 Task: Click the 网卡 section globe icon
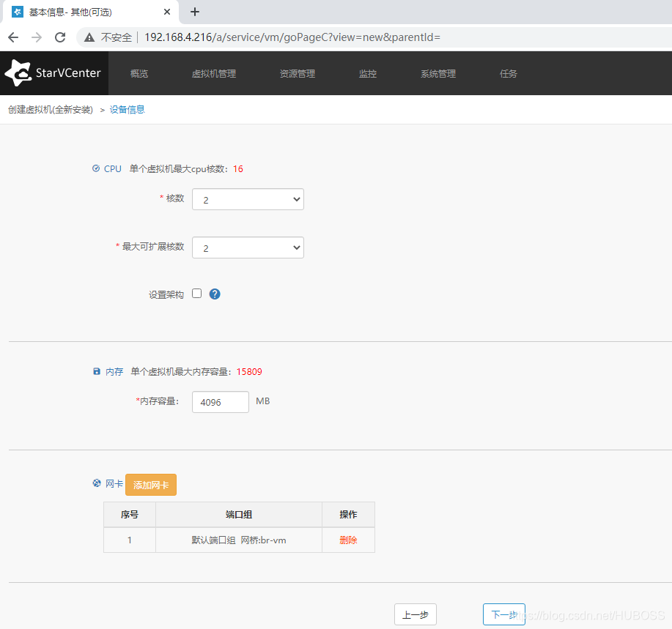[x=97, y=483]
